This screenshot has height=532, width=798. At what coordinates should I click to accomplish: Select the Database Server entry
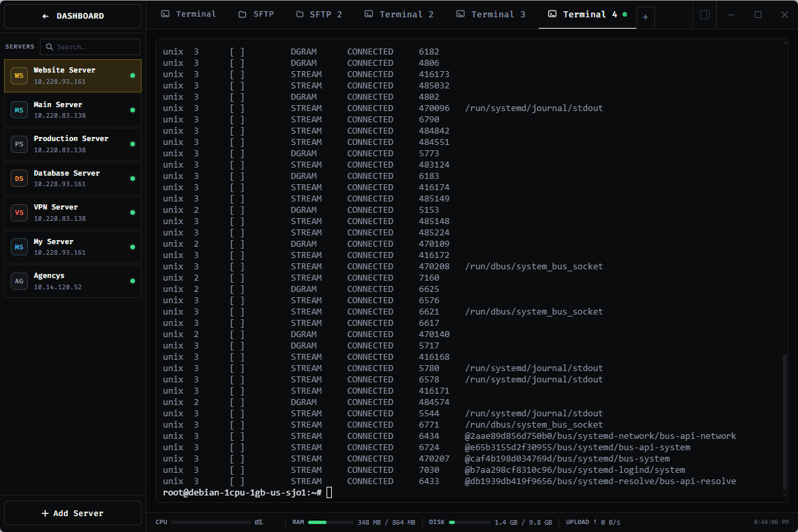click(x=72, y=178)
